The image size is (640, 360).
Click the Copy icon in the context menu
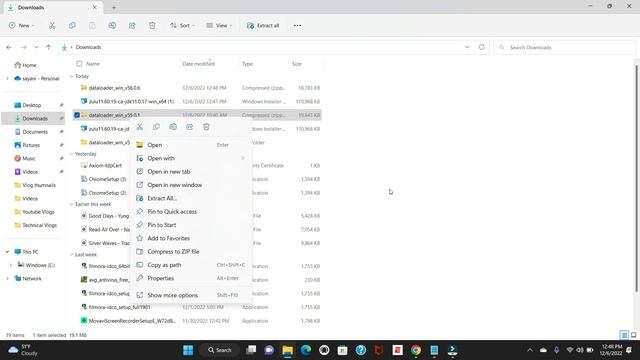(156, 127)
